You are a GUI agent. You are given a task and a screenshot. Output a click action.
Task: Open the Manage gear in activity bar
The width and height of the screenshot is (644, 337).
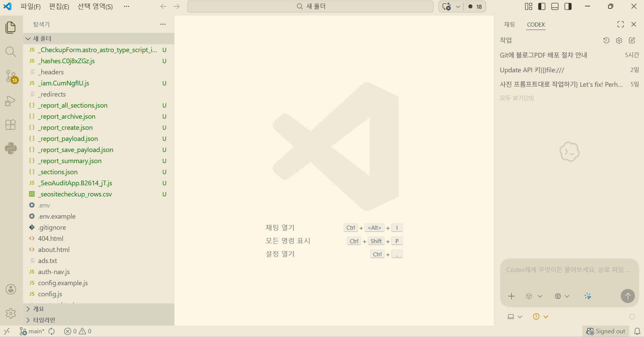pos(11,313)
